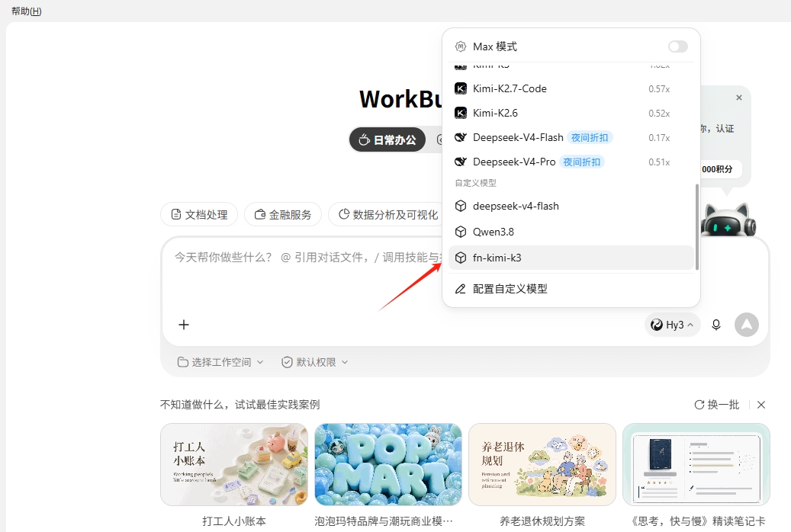Click the Kimi-K2.6 logo icon
Viewport: 791px width, 532px height.
click(x=461, y=113)
